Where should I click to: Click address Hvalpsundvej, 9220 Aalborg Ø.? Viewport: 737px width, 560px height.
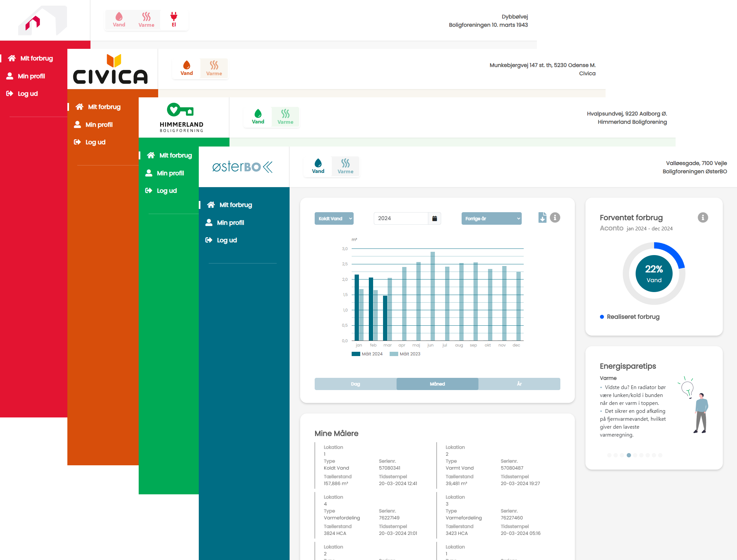(627, 114)
